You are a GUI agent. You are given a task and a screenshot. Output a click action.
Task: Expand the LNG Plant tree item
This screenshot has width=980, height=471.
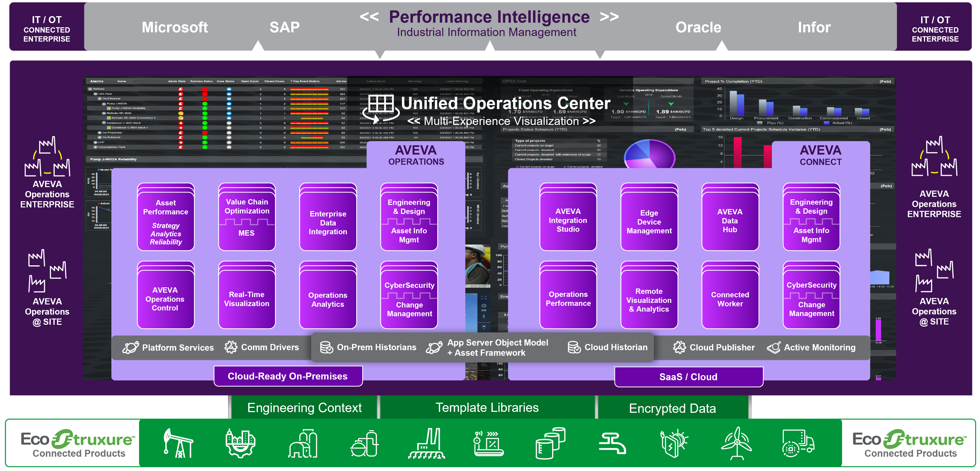(x=96, y=94)
